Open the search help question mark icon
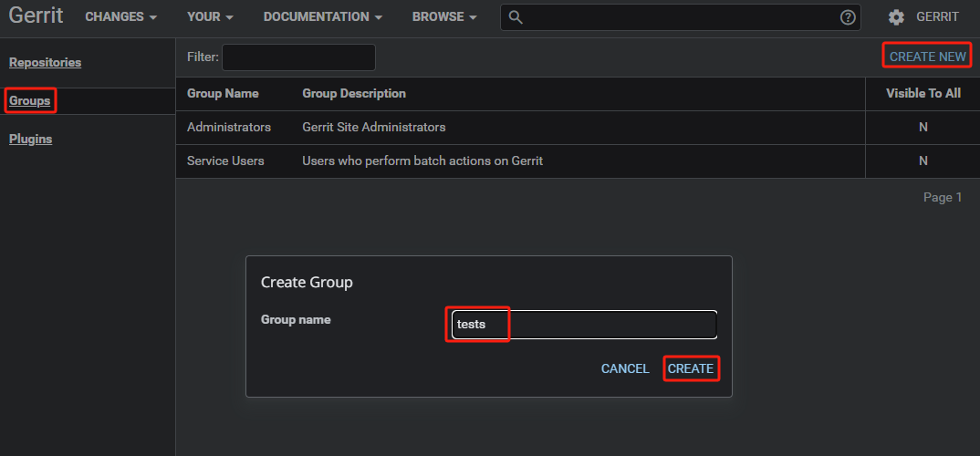The width and height of the screenshot is (980, 456). click(x=848, y=17)
